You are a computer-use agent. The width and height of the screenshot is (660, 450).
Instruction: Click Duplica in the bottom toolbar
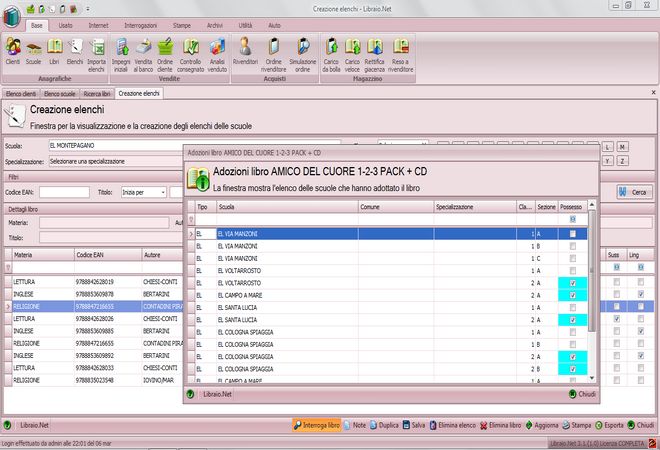pyautogui.click(x=384, y=425)
